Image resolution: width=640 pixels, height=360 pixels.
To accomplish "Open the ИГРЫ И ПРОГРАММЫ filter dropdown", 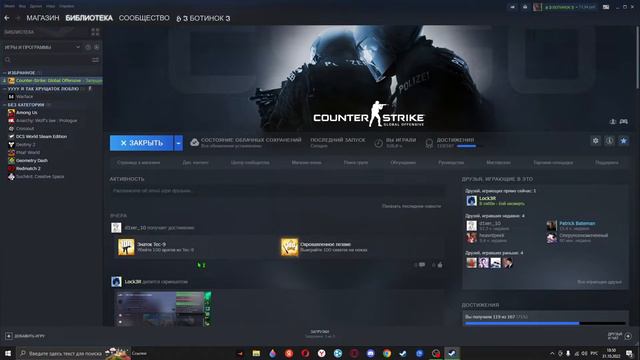I will 42,47.
